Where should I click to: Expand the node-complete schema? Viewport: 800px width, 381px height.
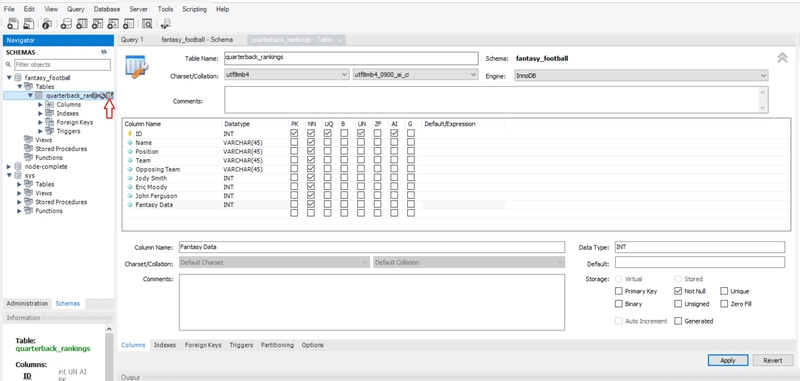pos(9,166)
